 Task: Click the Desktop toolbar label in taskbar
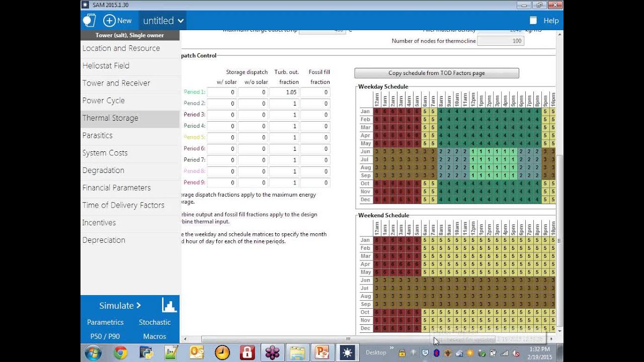(x=376, y=352)
